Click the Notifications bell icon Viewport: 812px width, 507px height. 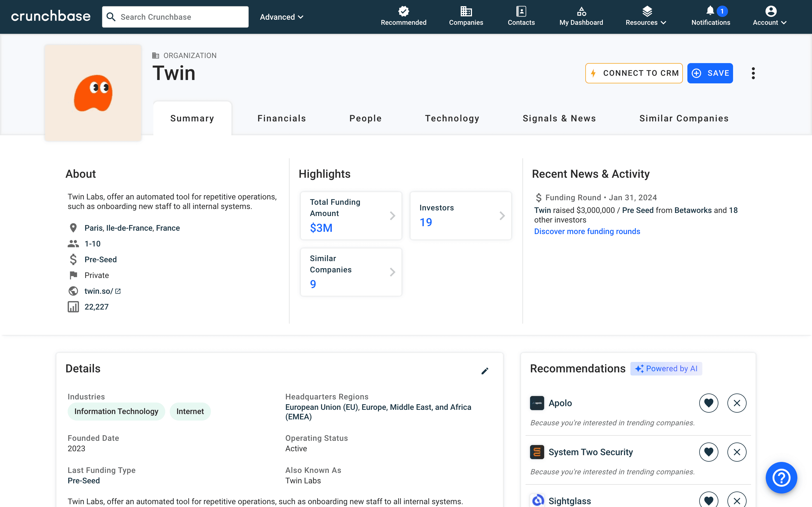click(710, 12)
